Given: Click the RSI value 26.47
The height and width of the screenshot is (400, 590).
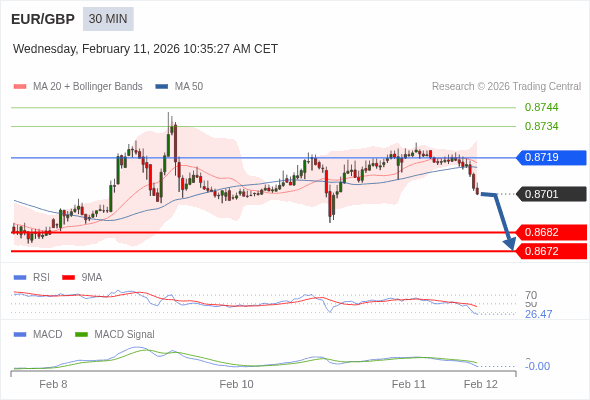Looking at the screenshot, I should click(x=538, y=314).
